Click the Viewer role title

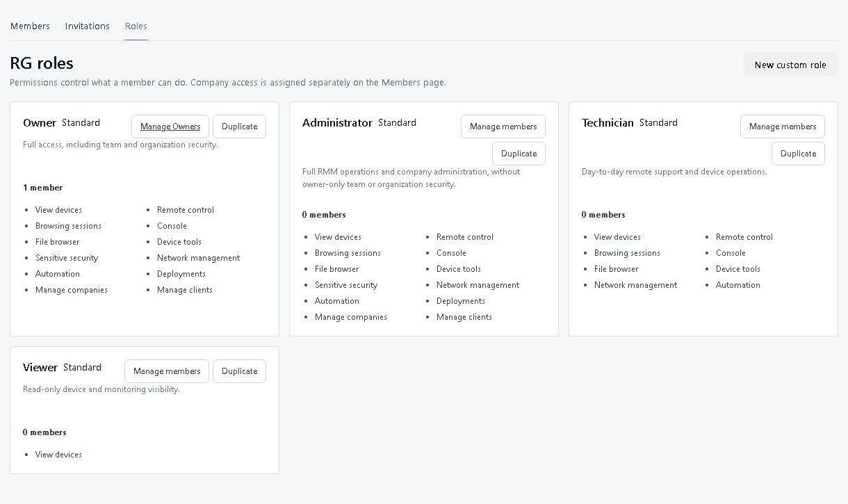40,368
